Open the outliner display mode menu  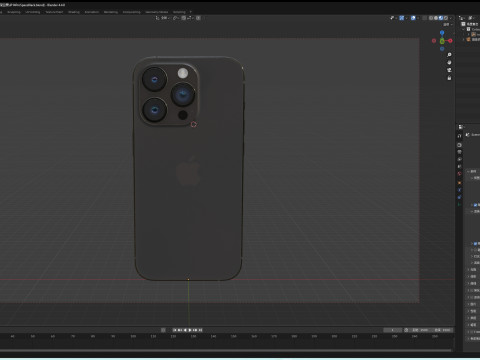tap(472, 18)
